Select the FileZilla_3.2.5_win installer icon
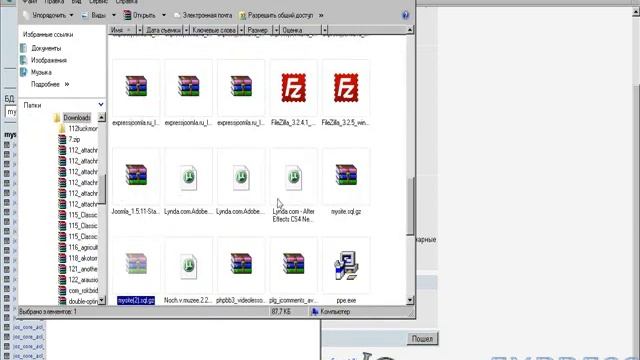Screen dimensions: 640x360 [346, 87]
